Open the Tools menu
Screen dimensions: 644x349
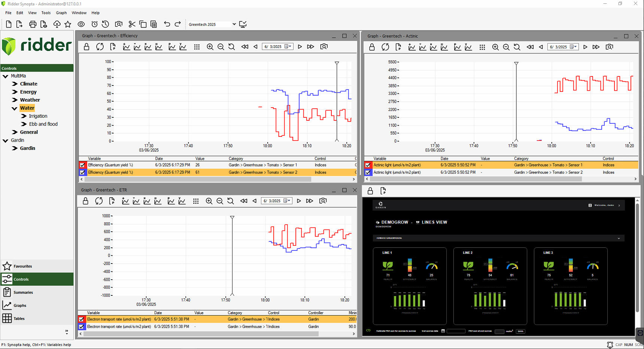pyautogui.click(x=46, y=13)
